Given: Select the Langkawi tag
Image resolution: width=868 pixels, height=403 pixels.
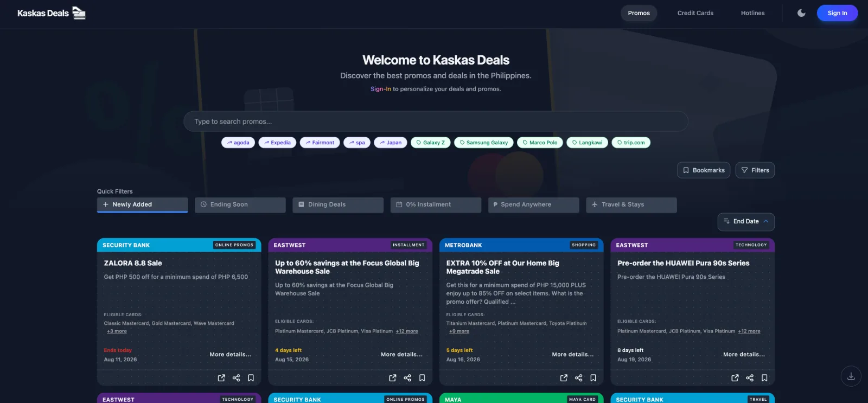Looking at the screenshot, I should pos(587,143).
